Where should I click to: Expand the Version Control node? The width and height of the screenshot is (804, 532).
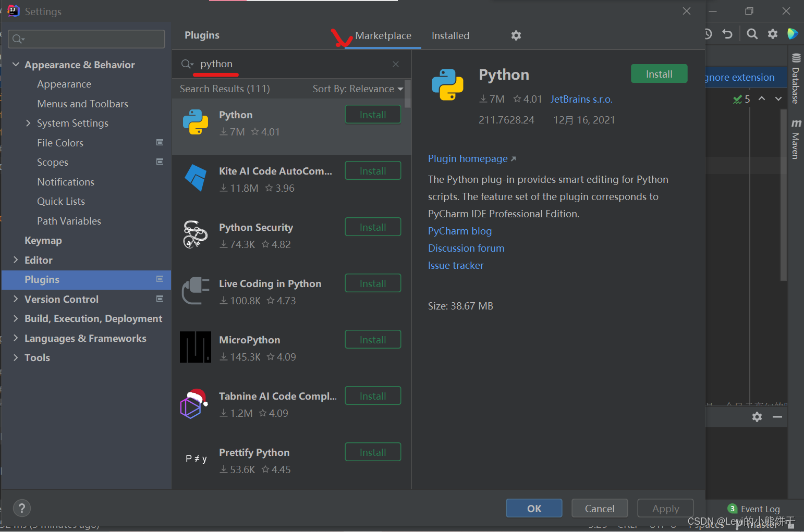point(16,299)
